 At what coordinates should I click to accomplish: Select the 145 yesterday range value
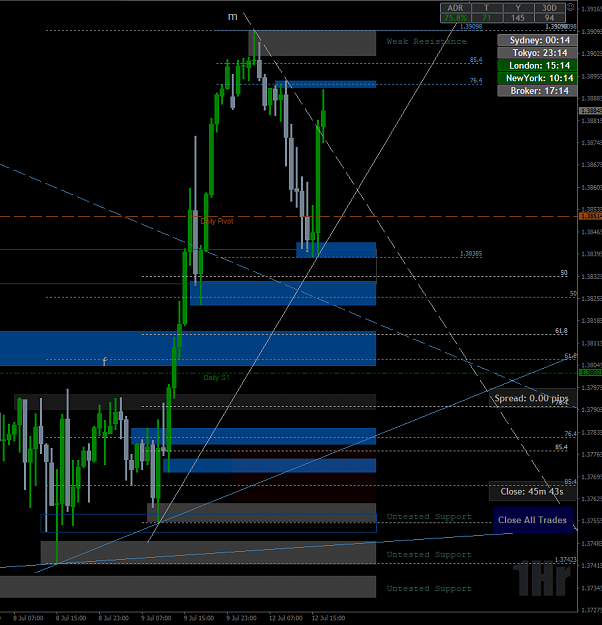(x=517, y=18)
